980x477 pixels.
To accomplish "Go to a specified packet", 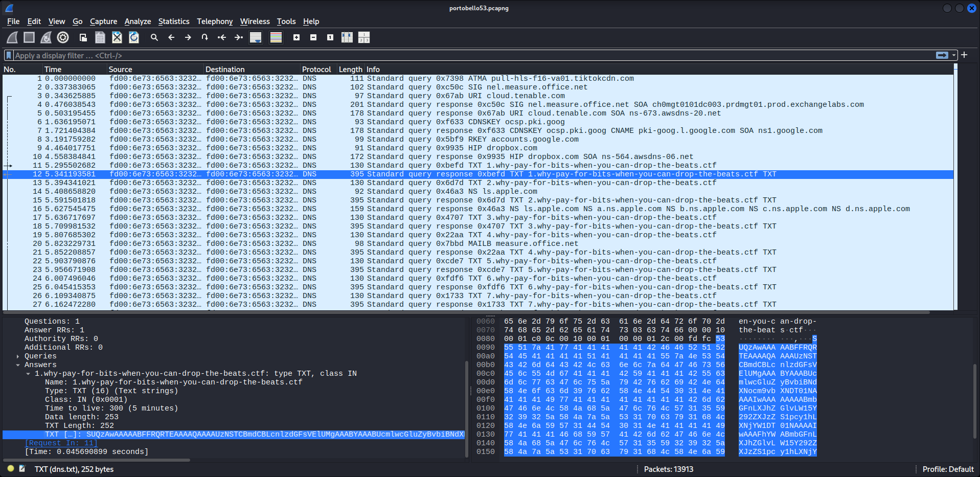I will coord(205,37).
